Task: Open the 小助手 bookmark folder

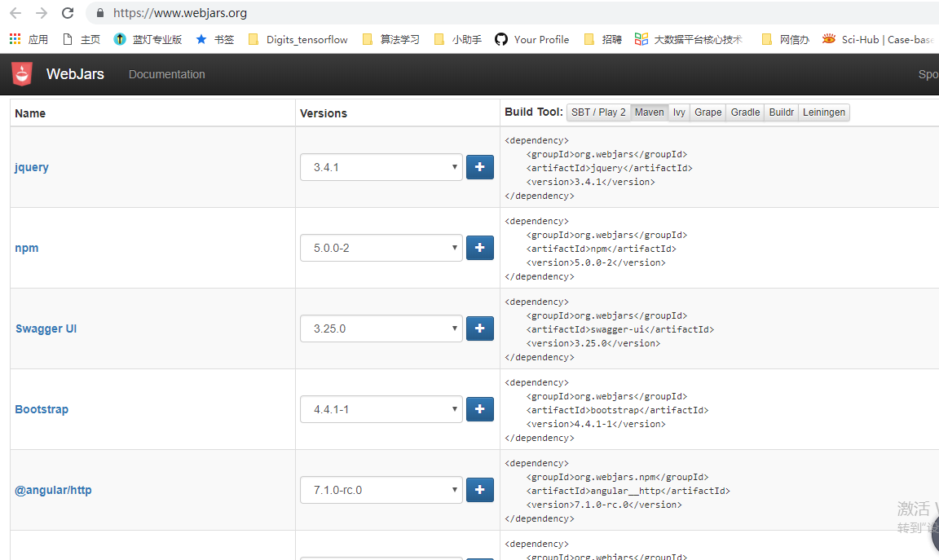Action: click(x=457, y=39)
